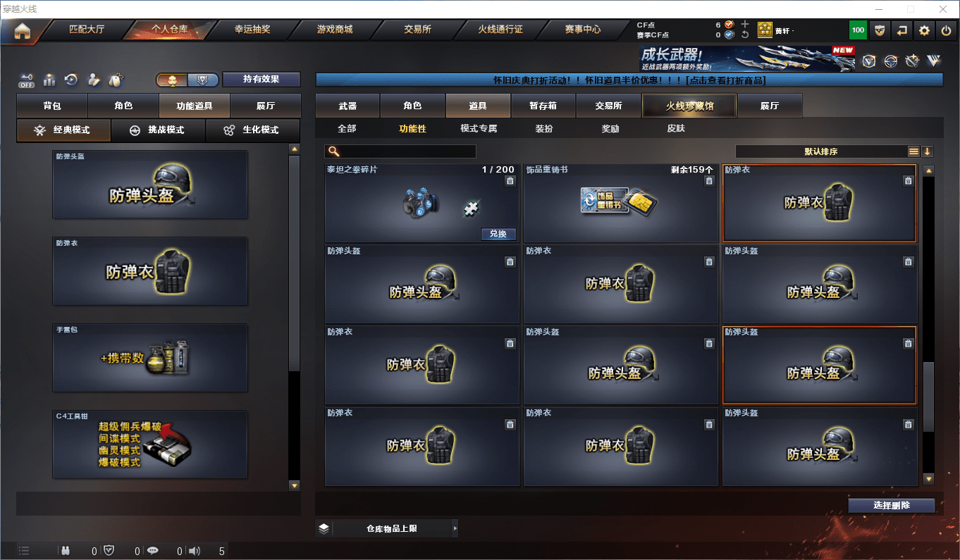Open the 默认排序 sort dropdown
The image size is (960, 560).
pyautogui.click(x=821, y=151)
